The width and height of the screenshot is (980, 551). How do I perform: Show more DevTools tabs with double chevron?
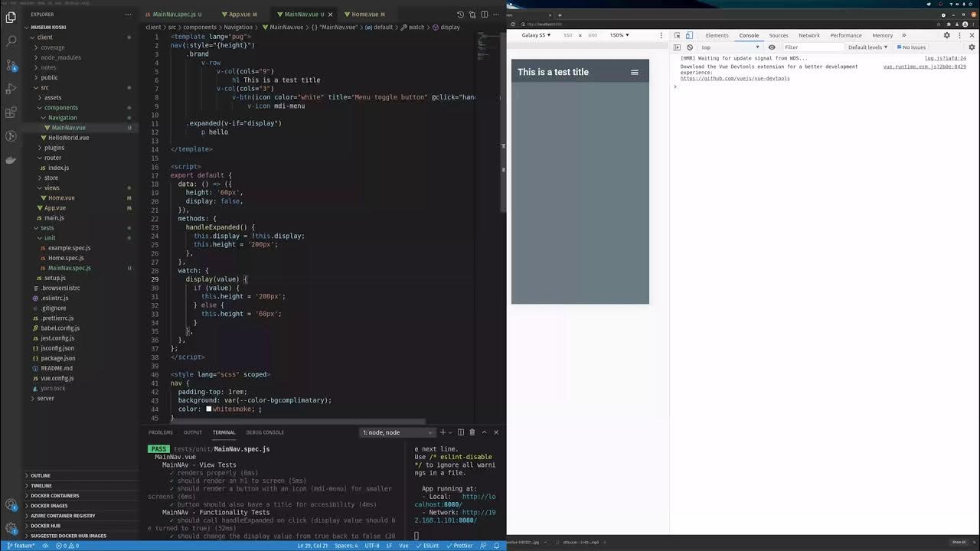click(x=903, y=35)
